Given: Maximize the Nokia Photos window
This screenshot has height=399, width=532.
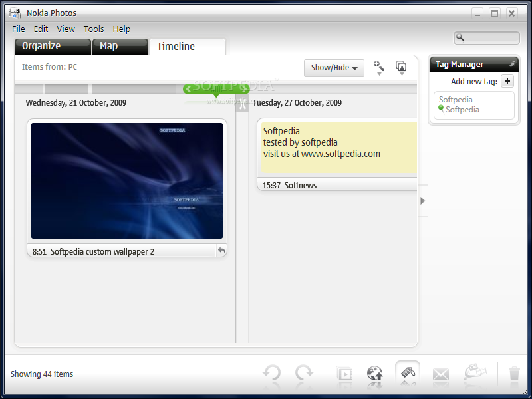Looking at the screenshot, I should tap(495, 13).
